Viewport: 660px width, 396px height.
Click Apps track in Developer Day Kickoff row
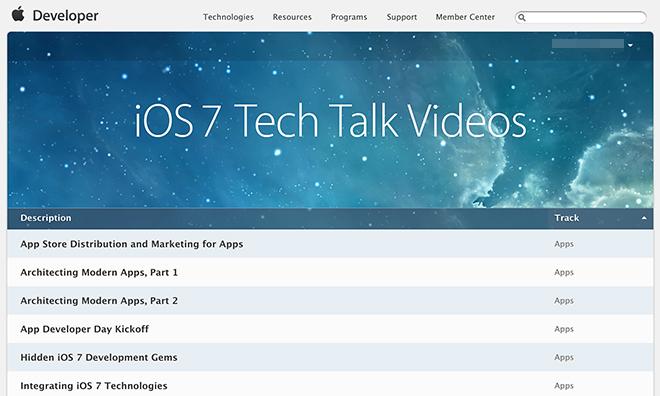(x=564, y=329)
